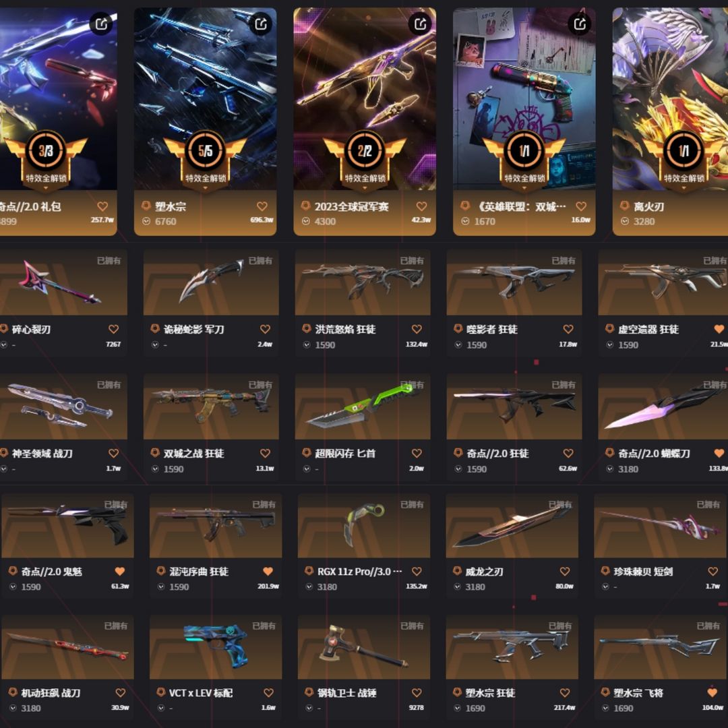Favorite 噬影者 狂徒 with heart icon
The height and width of the screenshot is (728, 728).
click(568, 329)
